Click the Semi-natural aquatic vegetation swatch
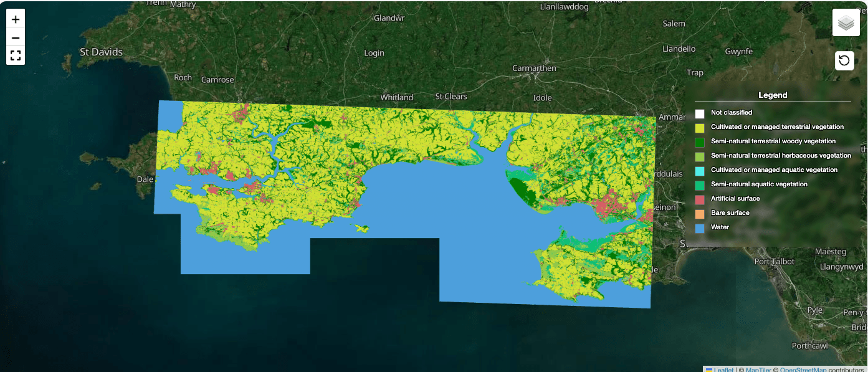The width and height of the screenshot is (868, 372). 700,185
